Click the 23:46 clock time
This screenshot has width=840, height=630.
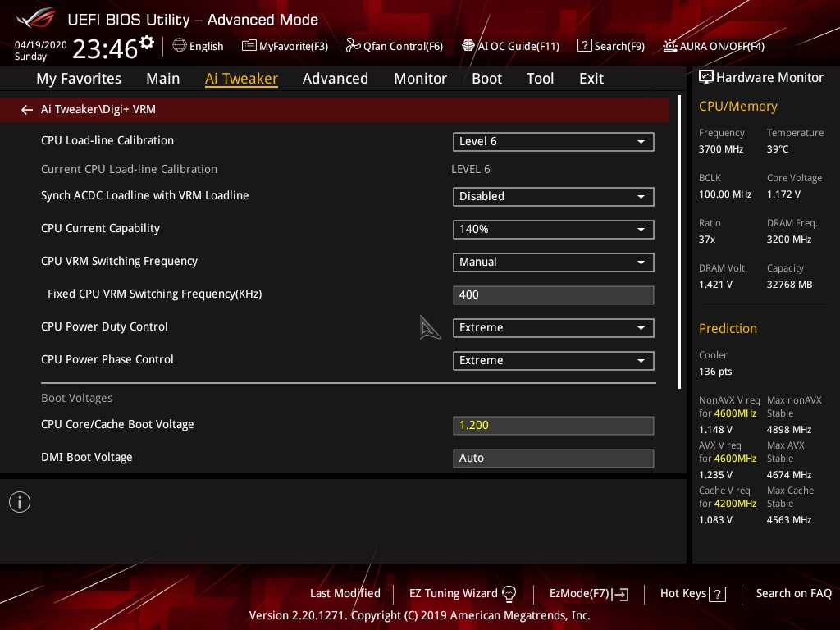coord(105,48)
